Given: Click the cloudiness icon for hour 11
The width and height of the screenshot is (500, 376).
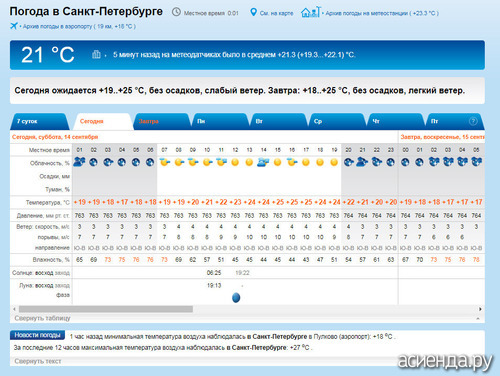Looking at the screenshot, I should pos(221,162).
